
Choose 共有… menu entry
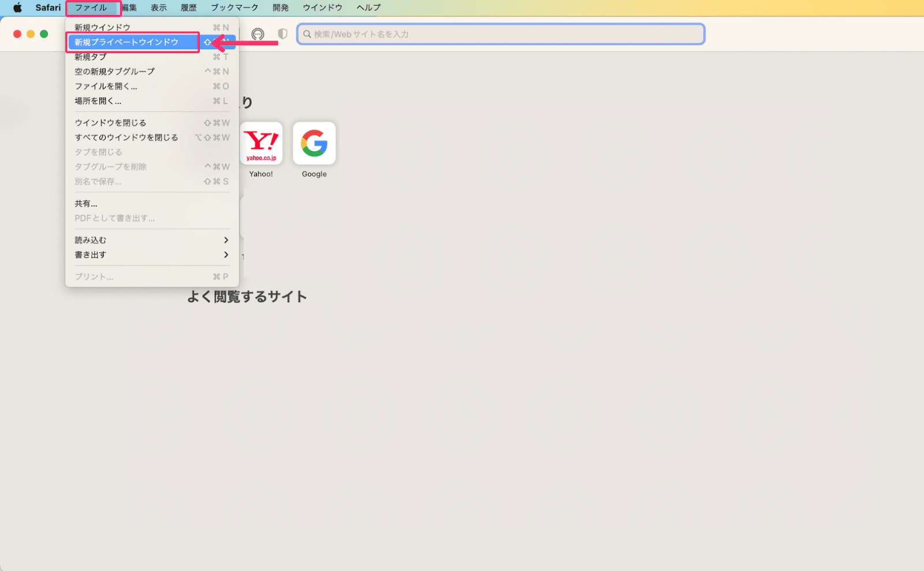click(152, 204)
